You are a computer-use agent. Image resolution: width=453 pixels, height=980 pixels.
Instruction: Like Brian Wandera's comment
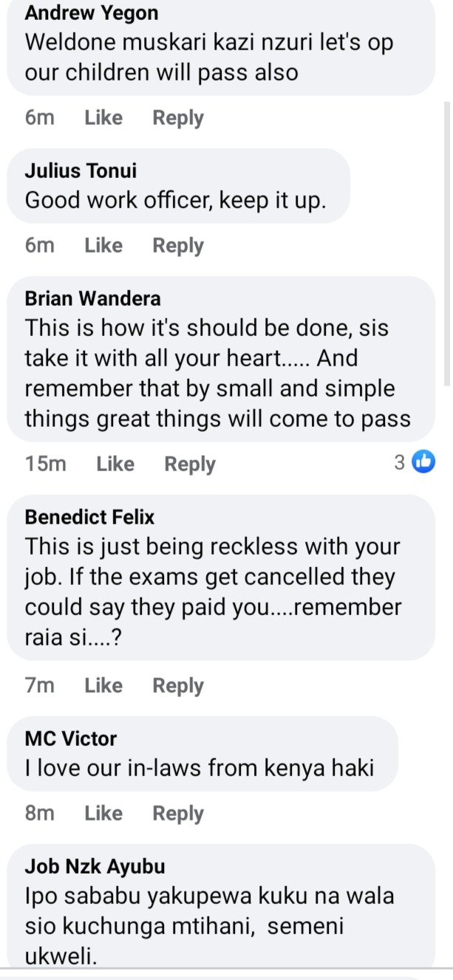point(115,464)
